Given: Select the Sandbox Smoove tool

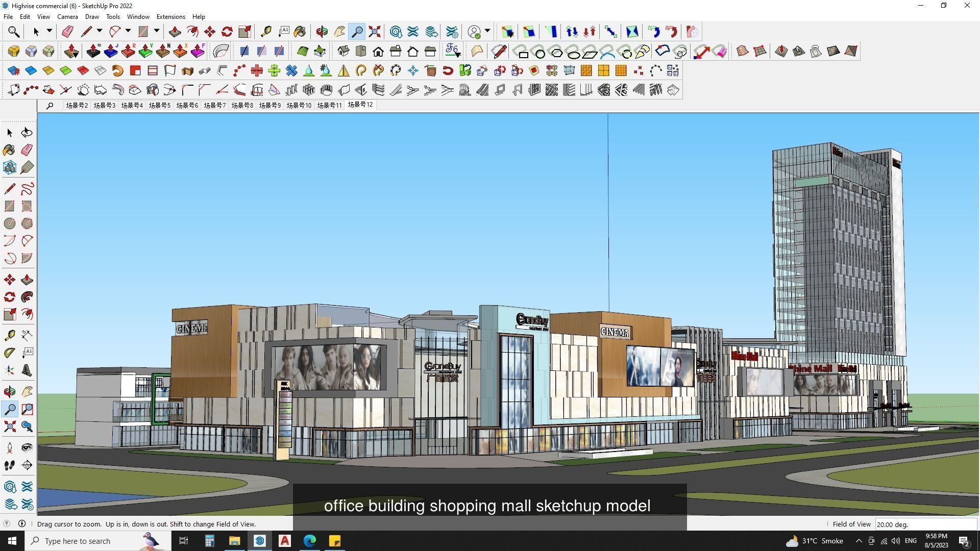Looking at the screenshot, I should [781, 51].
